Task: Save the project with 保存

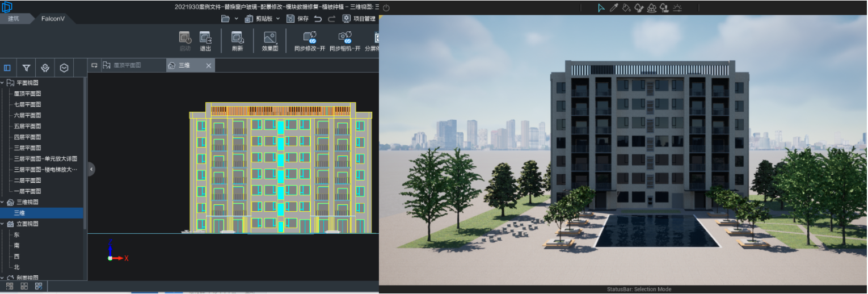Action: pos(297,19)
